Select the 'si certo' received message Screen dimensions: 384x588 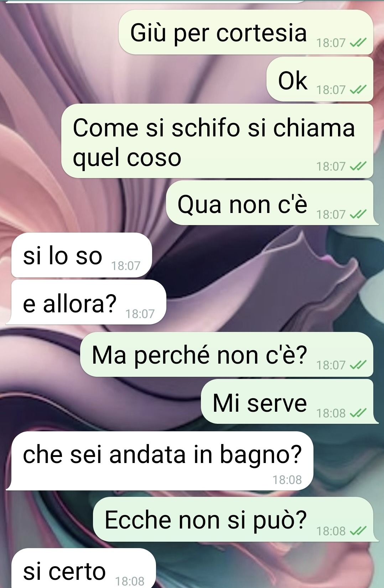(84, 568)
